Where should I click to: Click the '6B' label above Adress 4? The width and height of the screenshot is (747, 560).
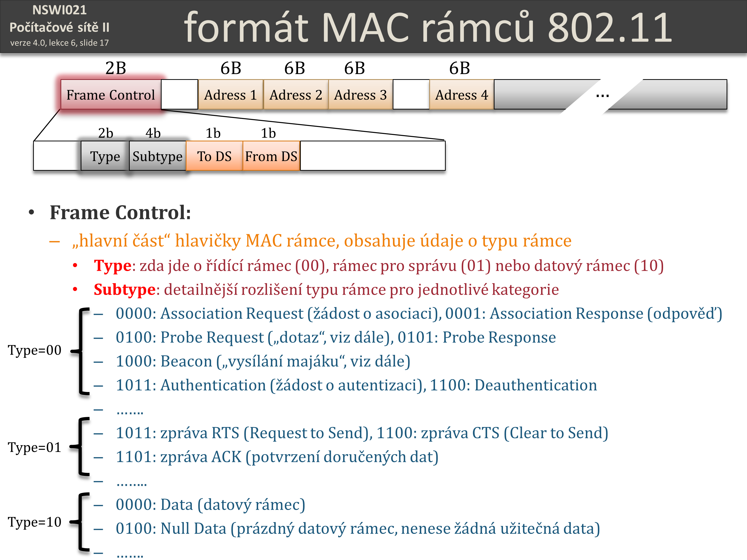[x=460, y=68]
